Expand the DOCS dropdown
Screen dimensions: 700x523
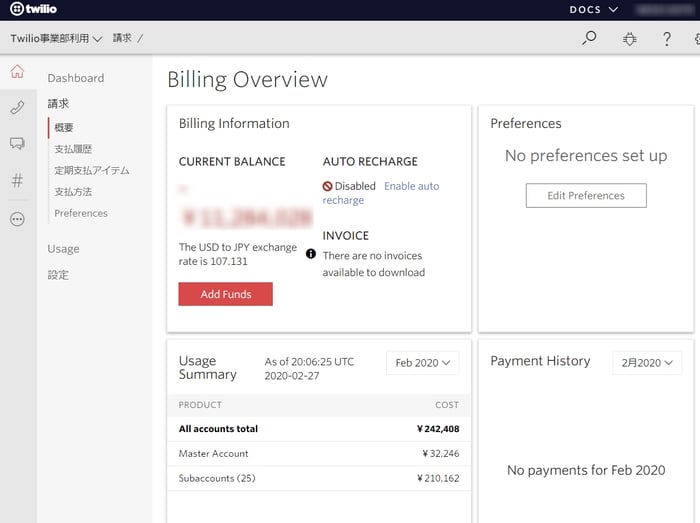click(x=593, y=9)
